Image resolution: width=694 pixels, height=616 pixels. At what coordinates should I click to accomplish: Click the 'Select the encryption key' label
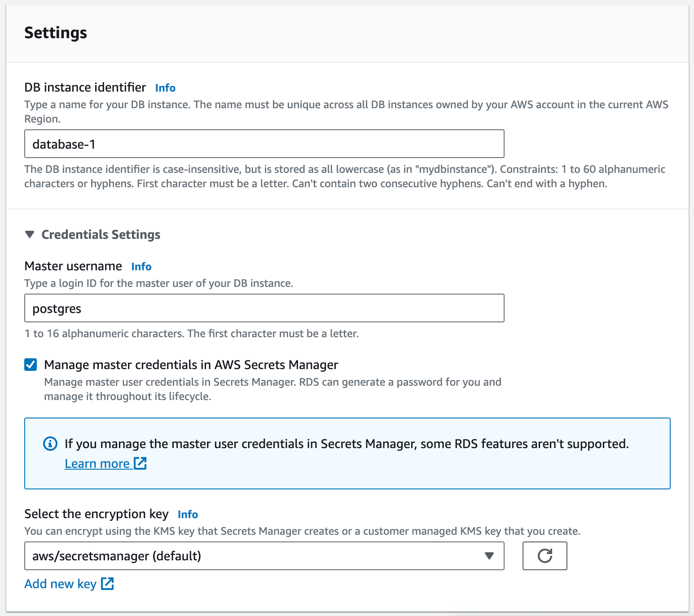point(97,514)
